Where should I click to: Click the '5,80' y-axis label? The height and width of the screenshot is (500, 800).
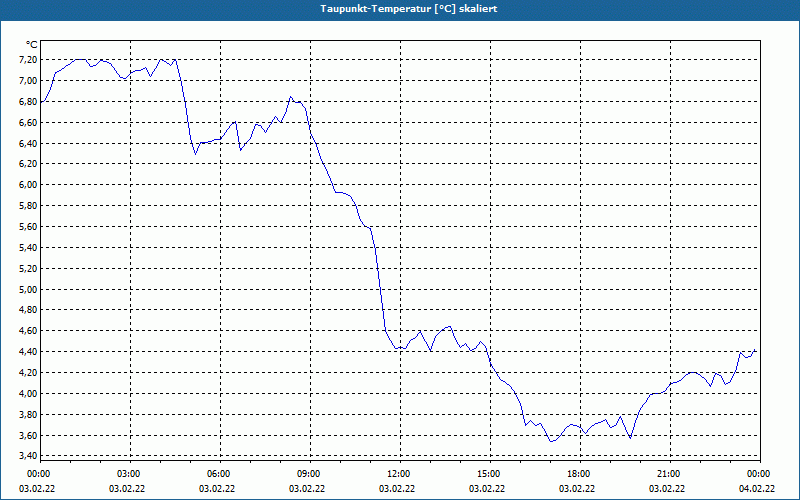click(x=29, y=206)
